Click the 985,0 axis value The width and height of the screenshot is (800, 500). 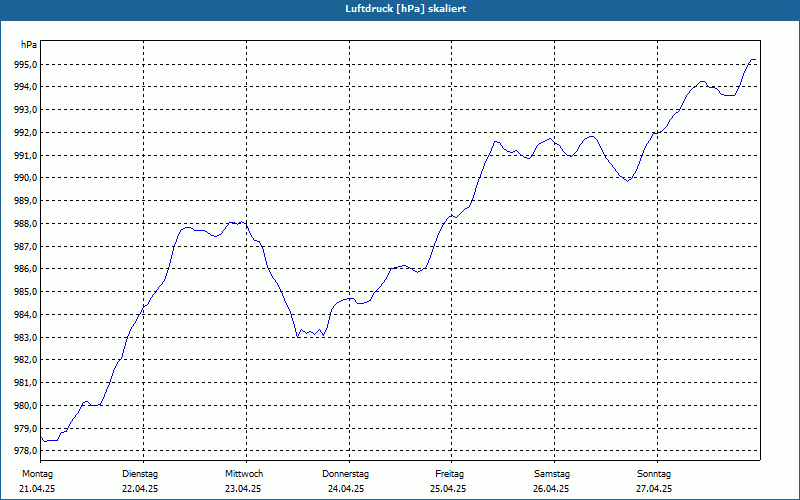pyautogui.click(x=24, y=292)
